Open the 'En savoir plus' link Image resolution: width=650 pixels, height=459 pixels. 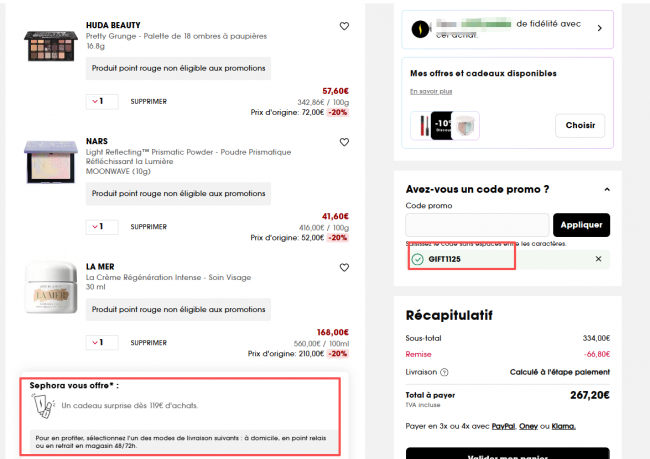tap(431, 91)
